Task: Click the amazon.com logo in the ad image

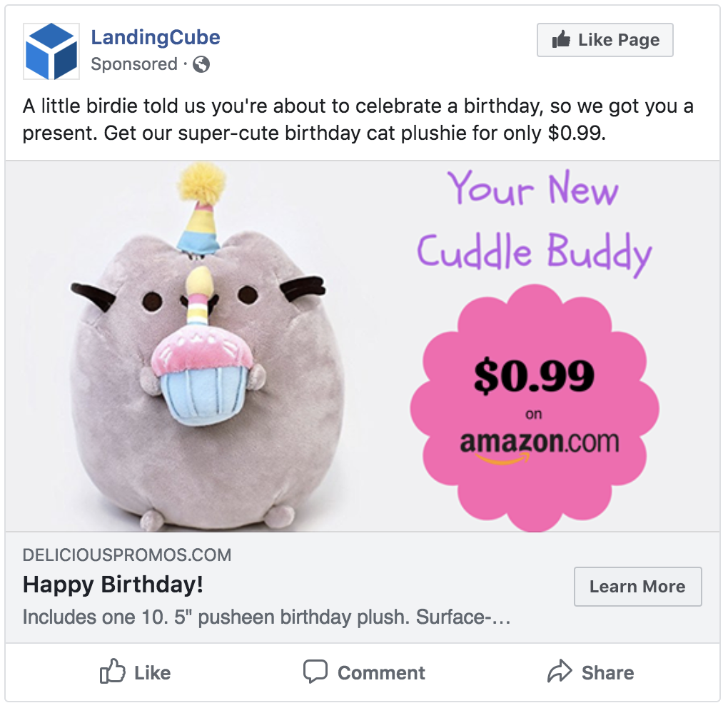Action: click(x=539, y=445)
